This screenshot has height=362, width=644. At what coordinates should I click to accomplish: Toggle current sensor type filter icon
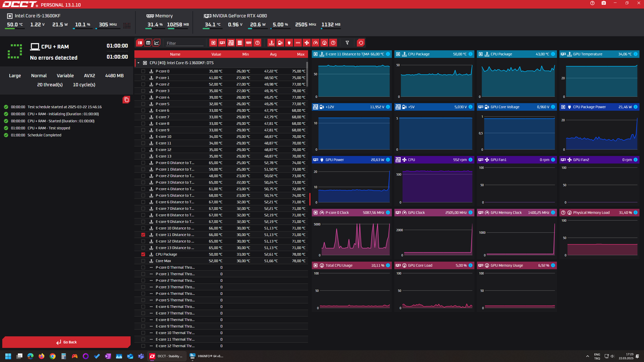click(298, 43)
